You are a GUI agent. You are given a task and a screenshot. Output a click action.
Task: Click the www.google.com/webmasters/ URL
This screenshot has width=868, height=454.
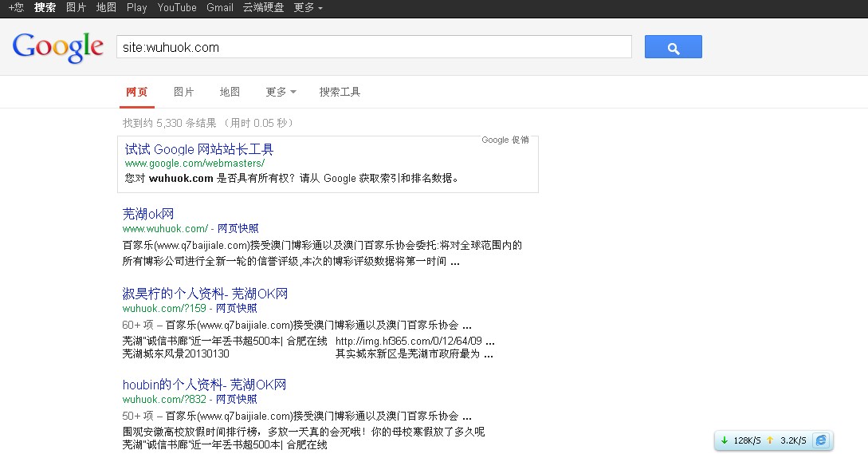pos(194,164)
